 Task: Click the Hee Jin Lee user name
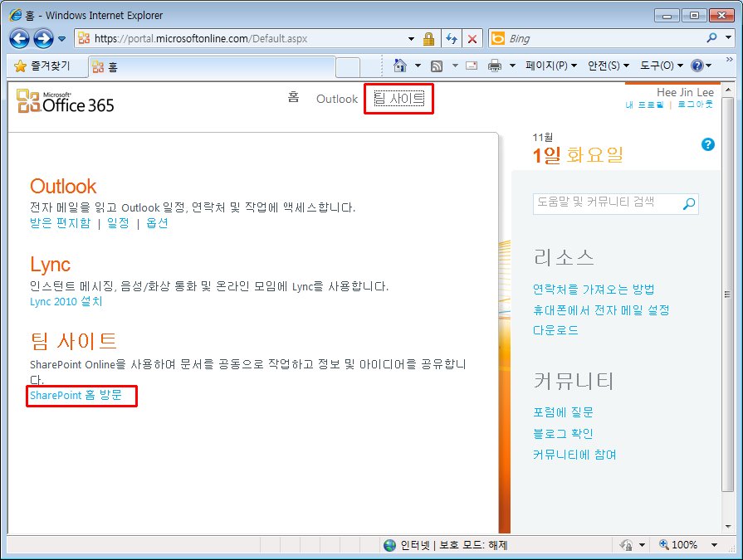[x=685, y=92]
